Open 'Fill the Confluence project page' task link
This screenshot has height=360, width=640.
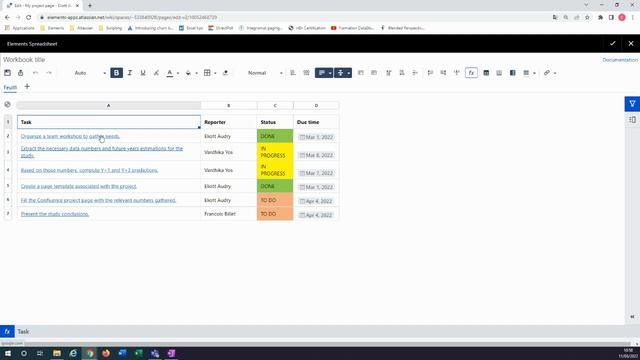coord(98,200)
